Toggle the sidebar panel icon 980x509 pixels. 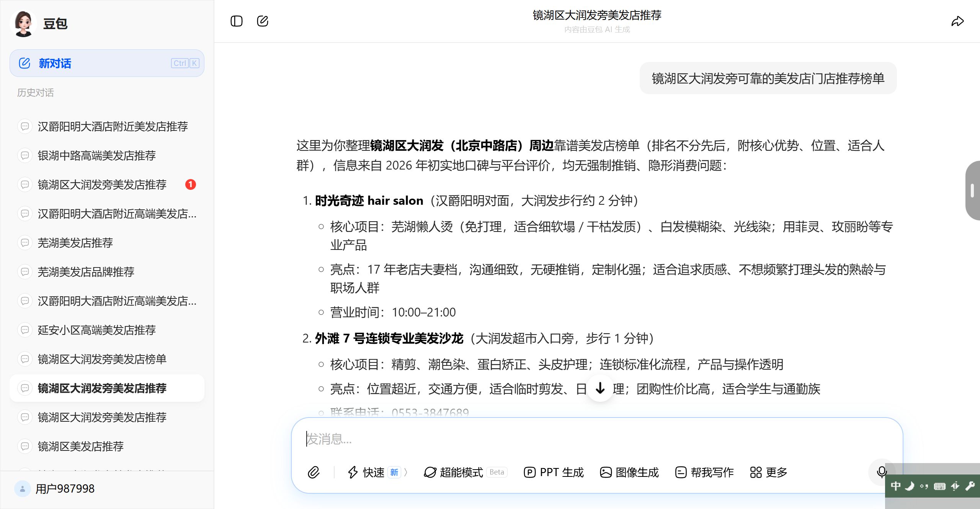pos(237,21)
